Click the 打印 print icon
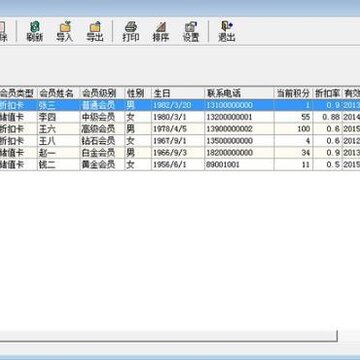 pos(131,32)
